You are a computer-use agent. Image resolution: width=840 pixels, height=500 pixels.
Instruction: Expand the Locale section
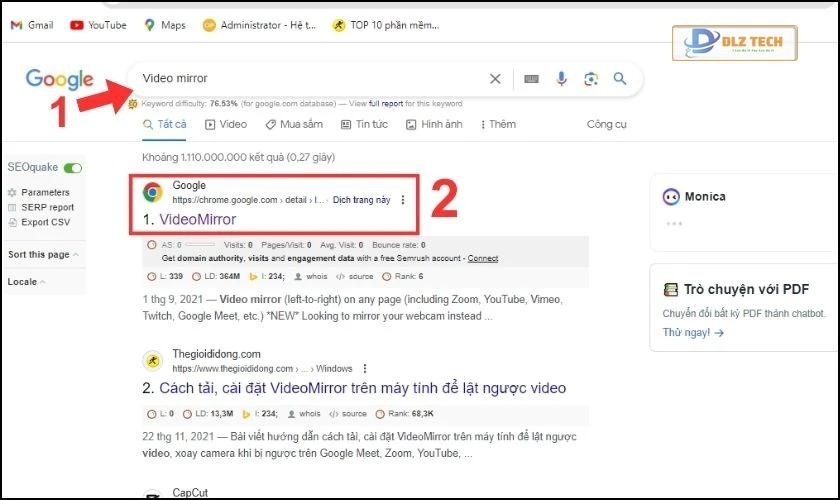[x=26, y=282]
